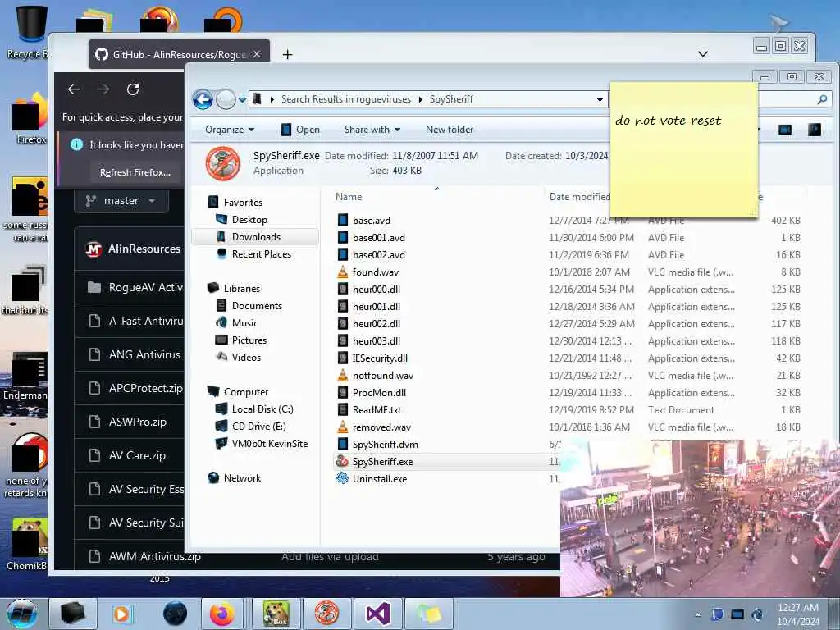Click SpySheriff breadcrumb segment
Viewport: 840px width, 630px height.
pyautogui.click(x=451, y=99)
